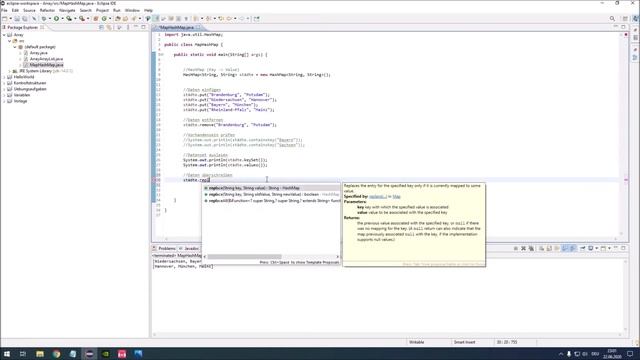Select ArrayArrayList.java in Package Explorer

pos(46,59)
